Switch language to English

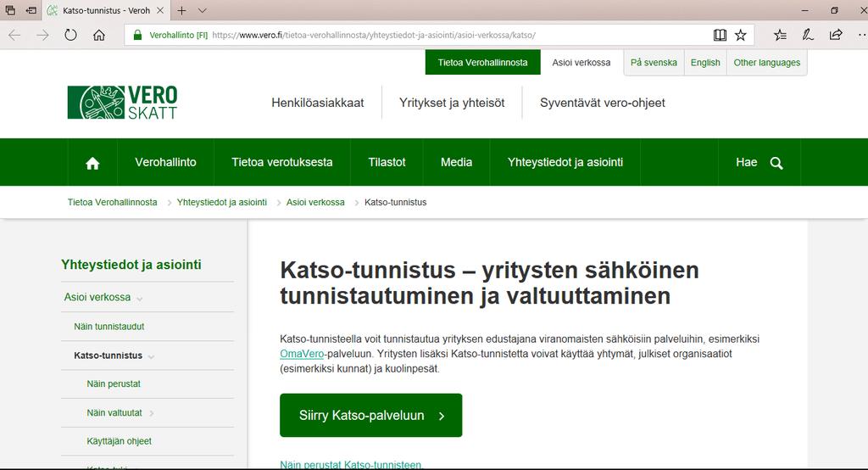pos(705,63)
